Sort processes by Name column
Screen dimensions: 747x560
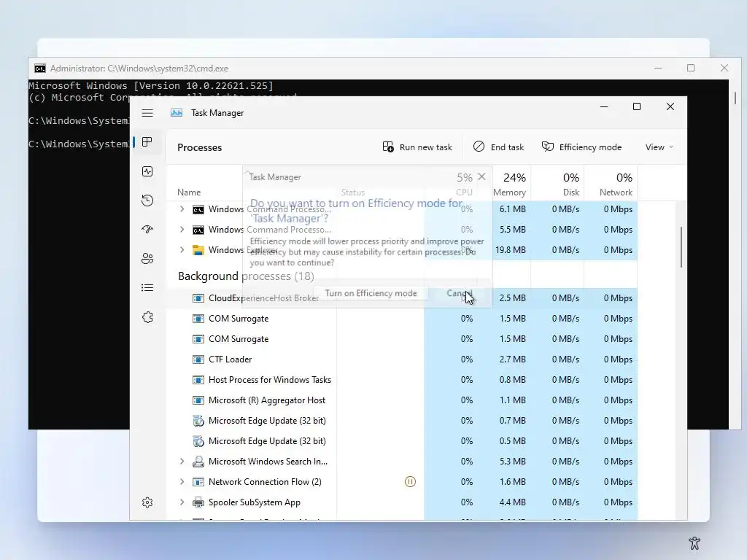pos(189,192)
